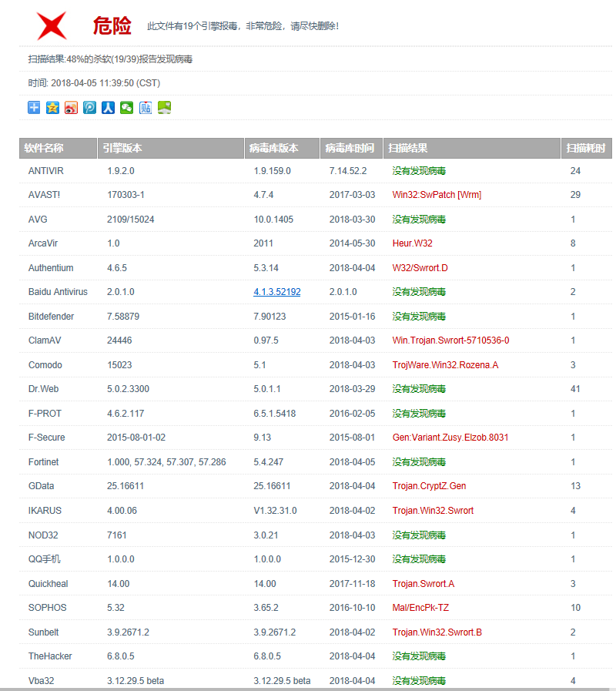616x691 pixels.
Task: Click W32/Swrort.D scan result
Action: [420, 268]
